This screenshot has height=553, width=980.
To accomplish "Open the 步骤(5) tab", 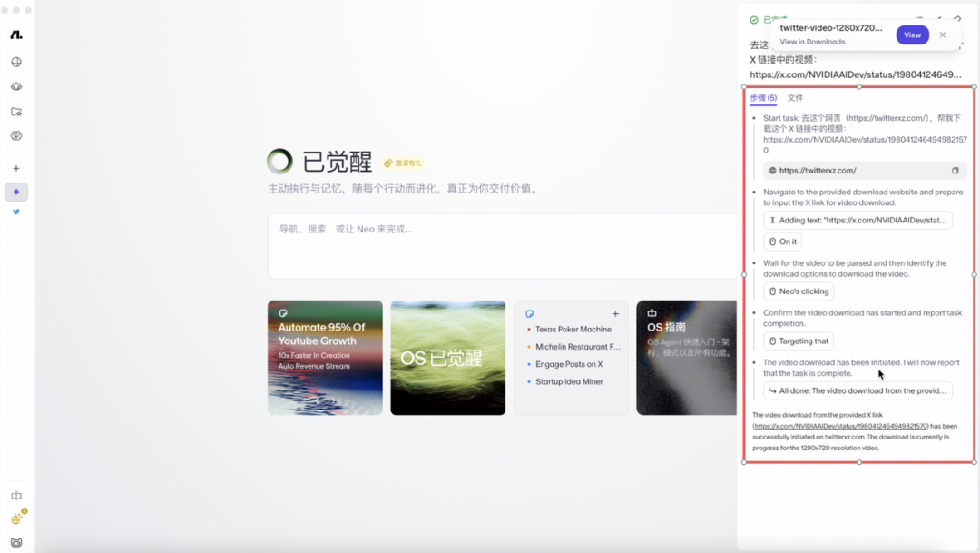I will coord(762,97).
